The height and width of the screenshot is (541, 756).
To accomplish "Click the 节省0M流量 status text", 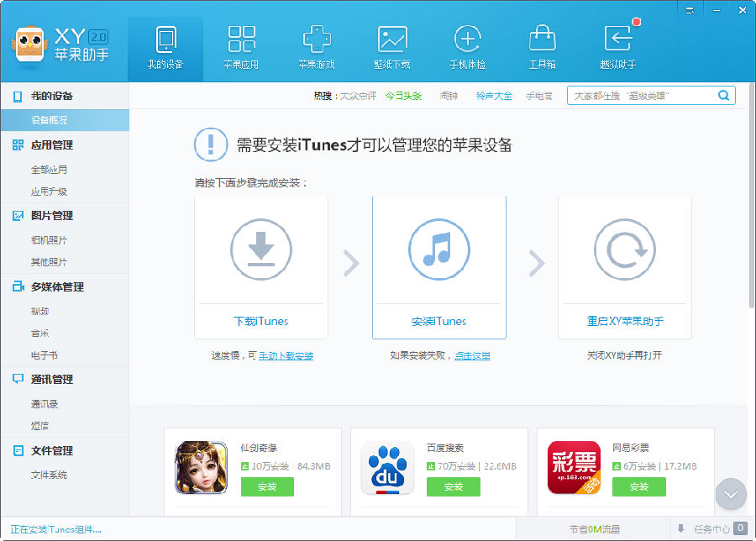I will [x=594, y=529].
